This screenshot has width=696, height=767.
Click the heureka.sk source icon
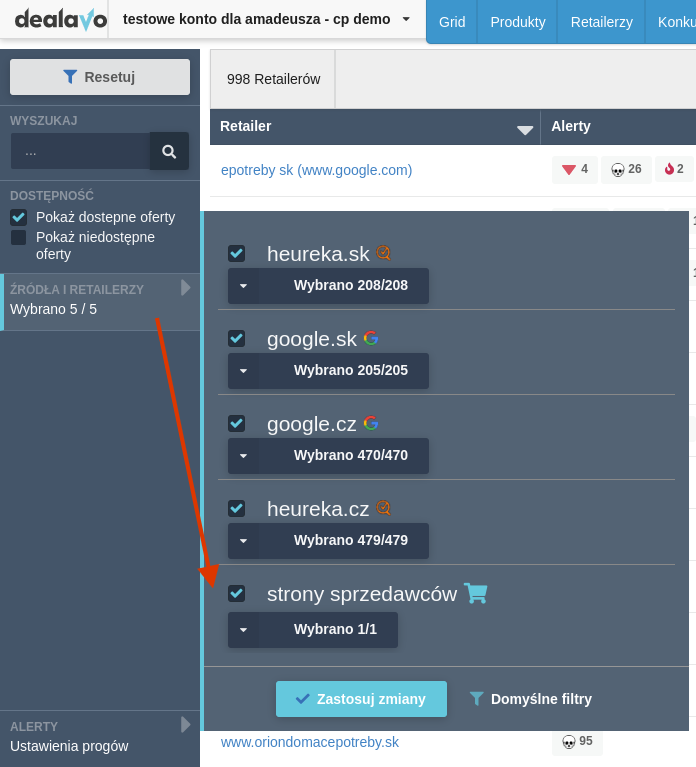click(x=383, y=253)
